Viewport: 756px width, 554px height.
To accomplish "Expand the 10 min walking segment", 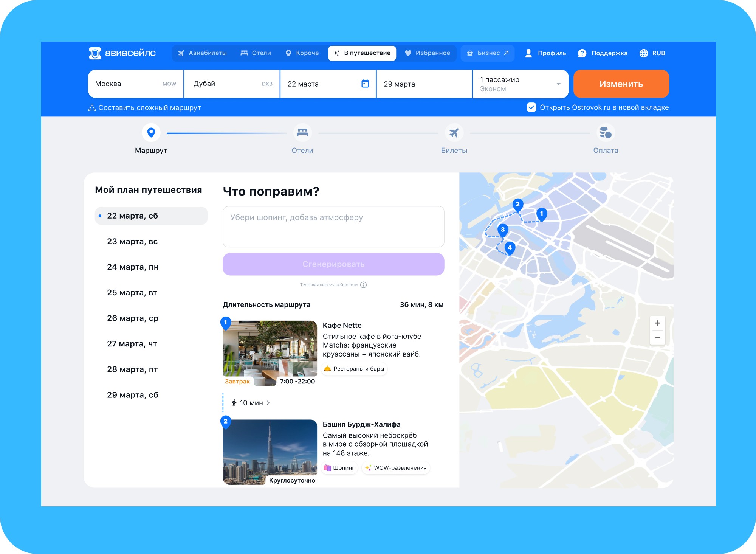I will (x=251, y=403).
